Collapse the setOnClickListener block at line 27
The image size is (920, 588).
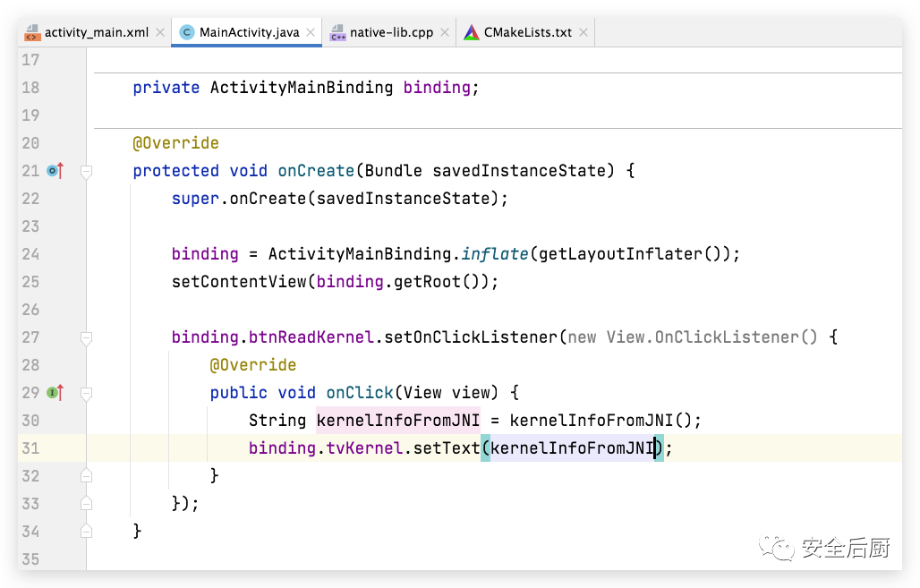coord(87,337)
